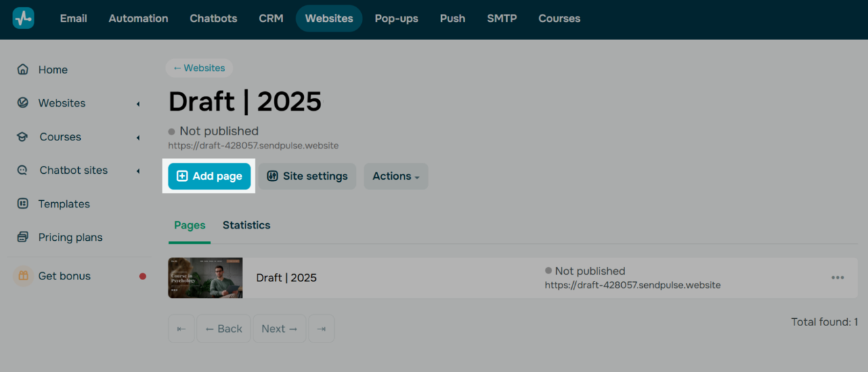Viewport: 868px width, 372px height.
Task: Click the Websites globe icon in sidebar
Action: point(23,103)
